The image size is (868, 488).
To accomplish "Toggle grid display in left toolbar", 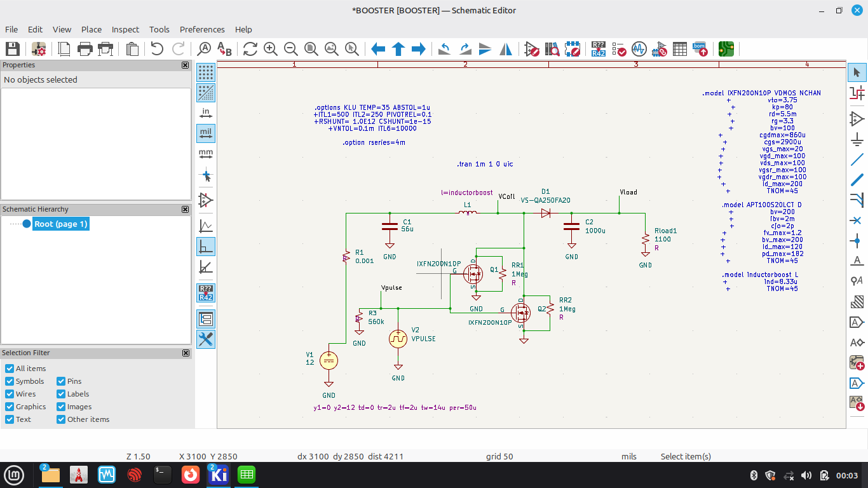I will pos(206,72).
